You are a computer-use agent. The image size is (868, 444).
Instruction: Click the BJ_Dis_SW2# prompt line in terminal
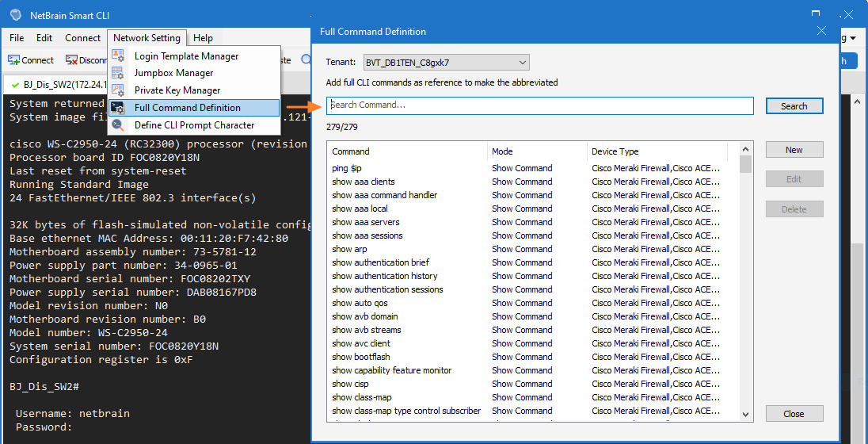(x=44, y=386)
